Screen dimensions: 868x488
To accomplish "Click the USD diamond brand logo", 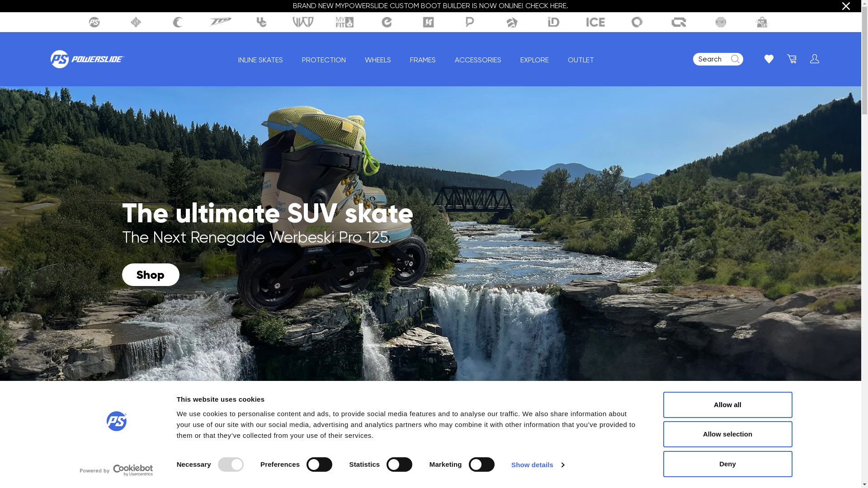I will pos(136,22).
